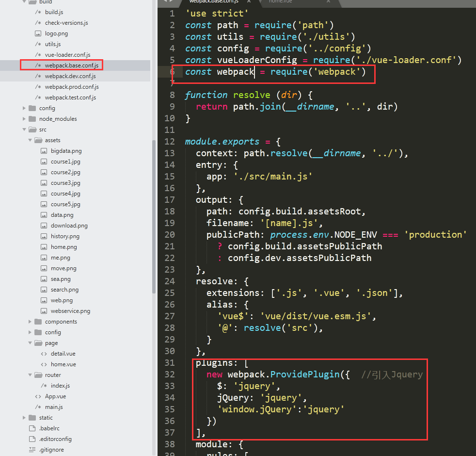Open data.png in assets
Image resolution: width=476 pixels, height=456 pixels.
62,215
